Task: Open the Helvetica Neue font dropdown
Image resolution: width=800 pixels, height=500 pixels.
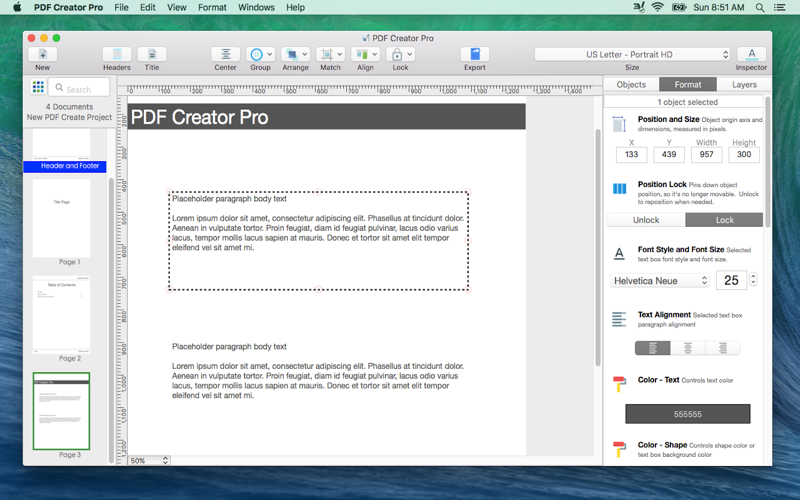Action: (x=660, y=281)
